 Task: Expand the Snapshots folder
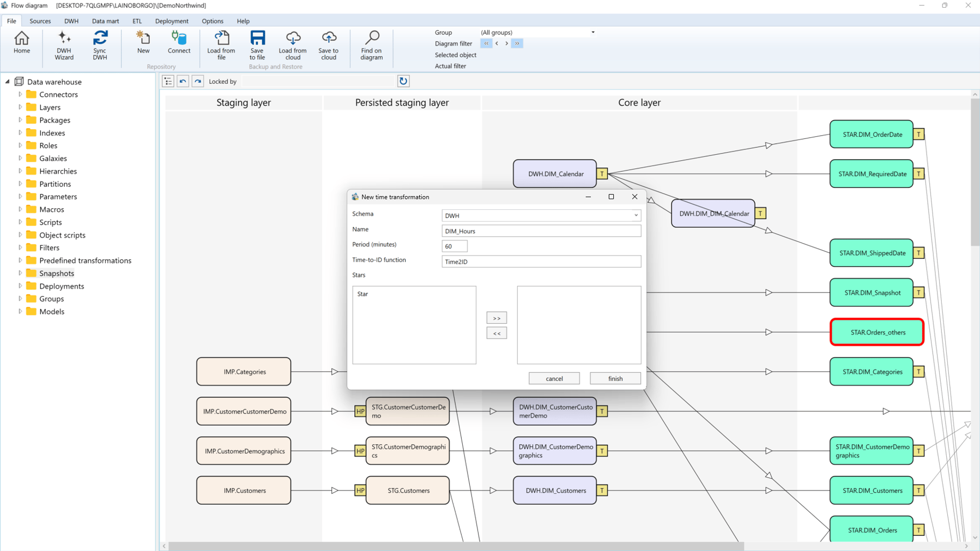coord(20,273)
